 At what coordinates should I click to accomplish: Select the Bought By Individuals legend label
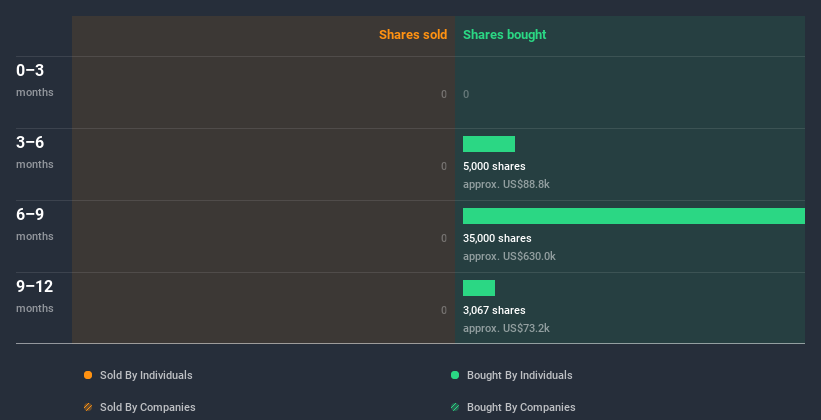[519, 375]
